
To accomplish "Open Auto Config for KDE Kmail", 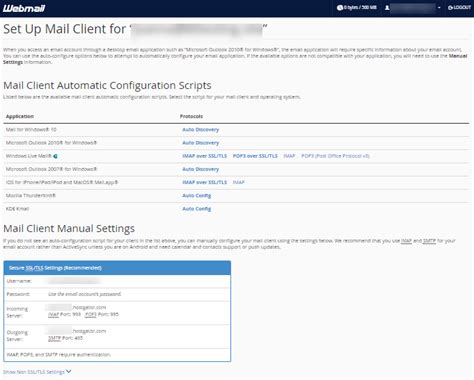I will click(197, 209).
